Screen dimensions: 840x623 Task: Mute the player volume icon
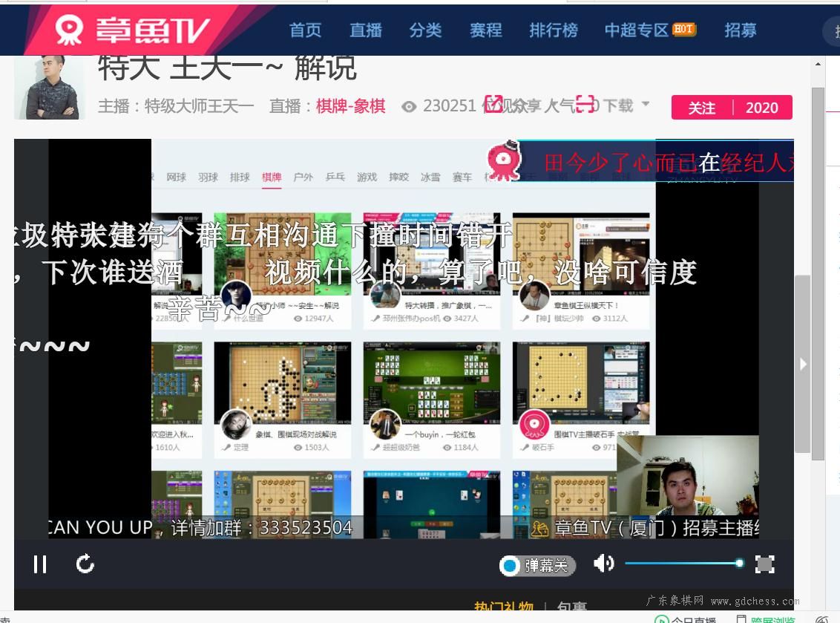click(x=604, y=564)
